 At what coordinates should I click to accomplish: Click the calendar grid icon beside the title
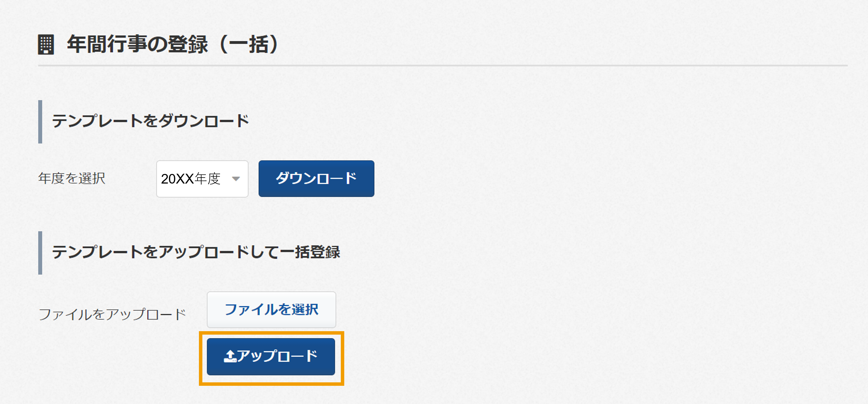click(x=45, y=45)
